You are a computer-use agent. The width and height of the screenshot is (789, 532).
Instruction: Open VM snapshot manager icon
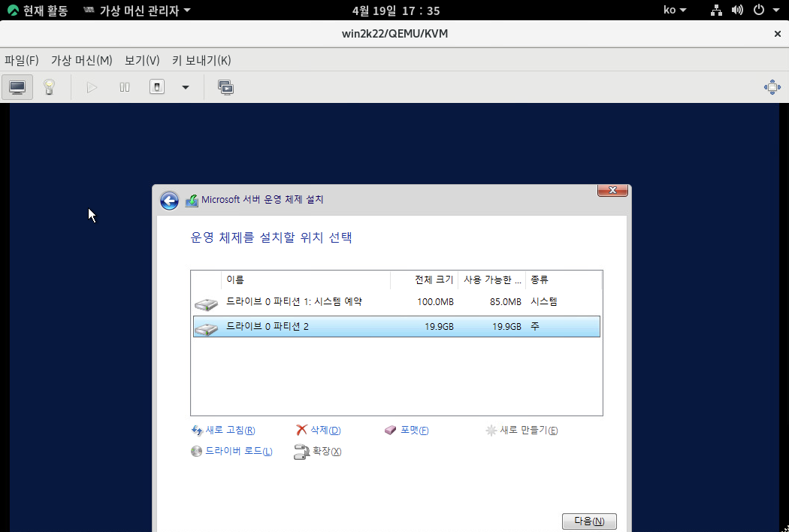coord(225,88)
